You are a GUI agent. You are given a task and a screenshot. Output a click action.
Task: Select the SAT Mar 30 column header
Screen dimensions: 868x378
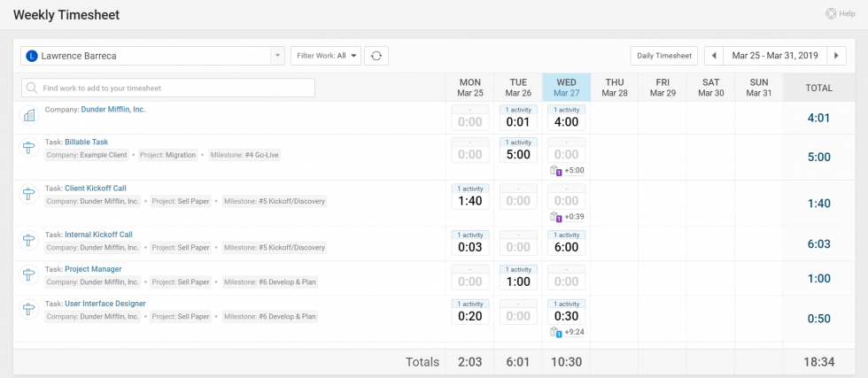(710, 88)
